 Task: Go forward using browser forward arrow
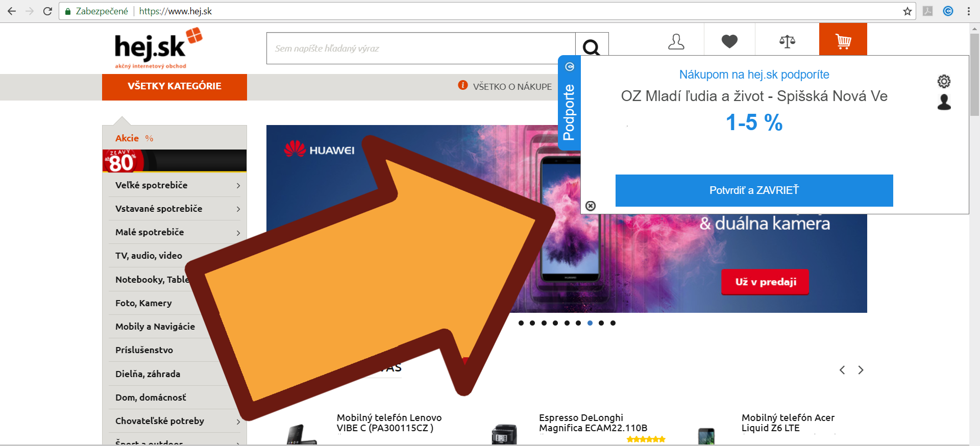tap(30, 11)
